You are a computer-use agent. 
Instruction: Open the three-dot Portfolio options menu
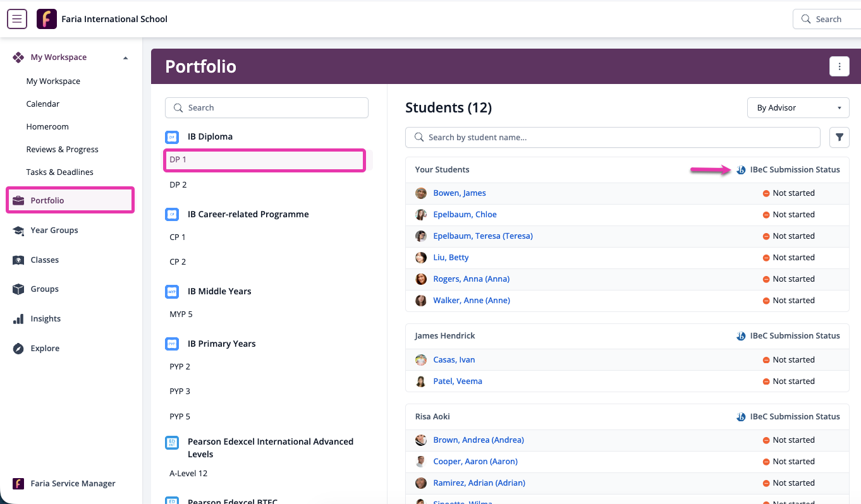[840, 66]
